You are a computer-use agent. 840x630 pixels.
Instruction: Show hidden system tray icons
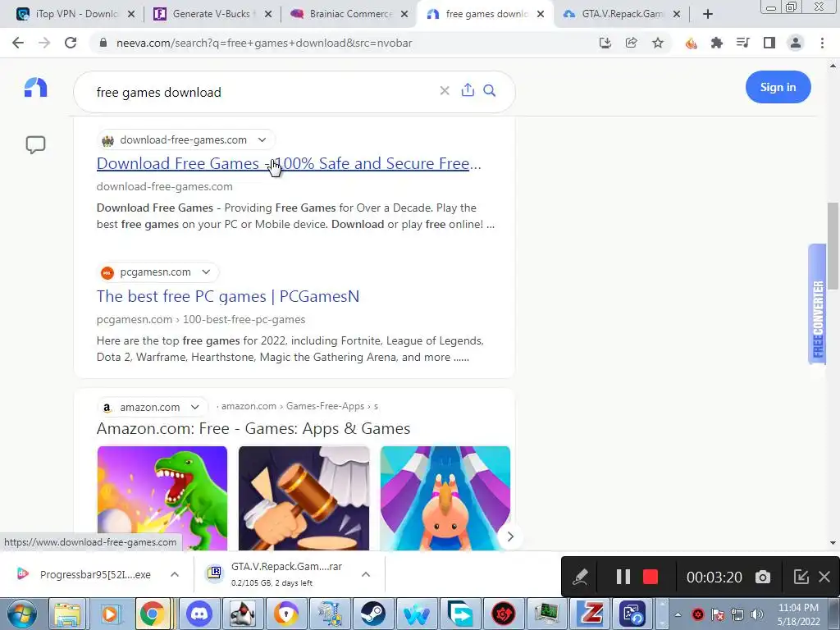(x=678, y=614)
